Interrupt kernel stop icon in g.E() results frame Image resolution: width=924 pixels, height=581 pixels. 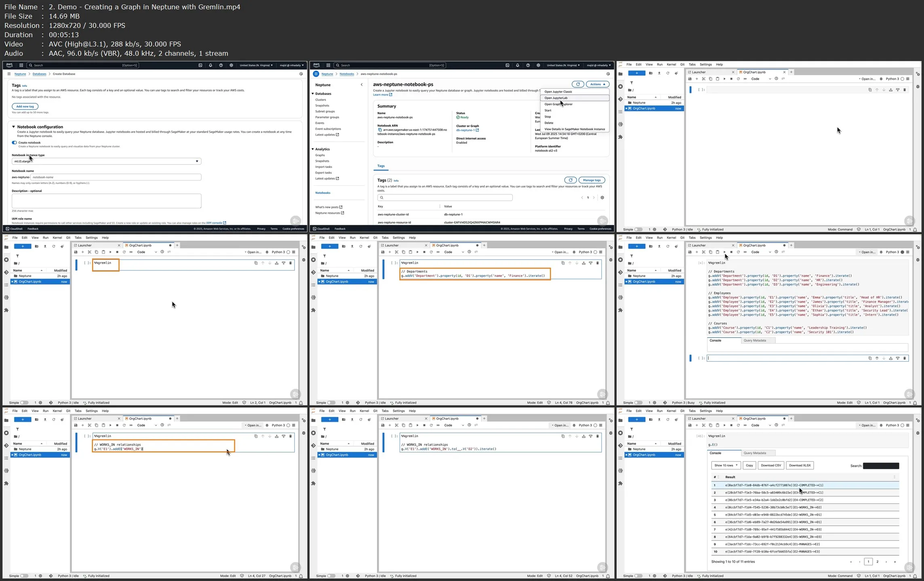[x=731, y=425]
